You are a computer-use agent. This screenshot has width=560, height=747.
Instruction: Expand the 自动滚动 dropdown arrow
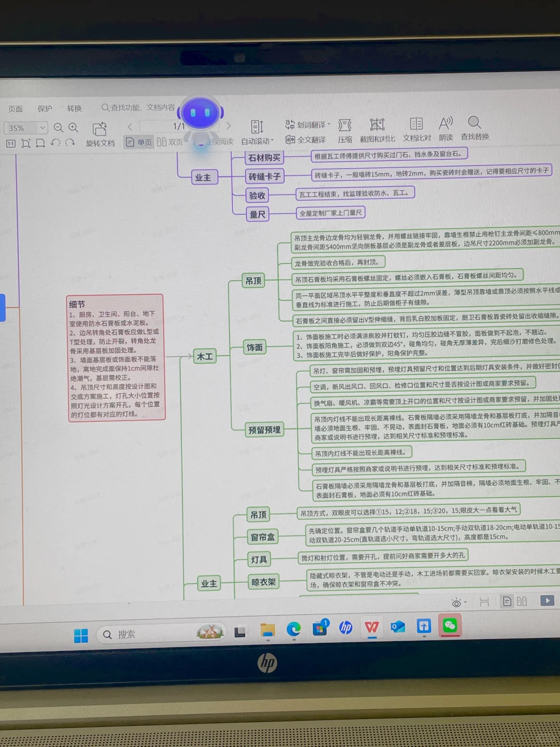point(272,140)
